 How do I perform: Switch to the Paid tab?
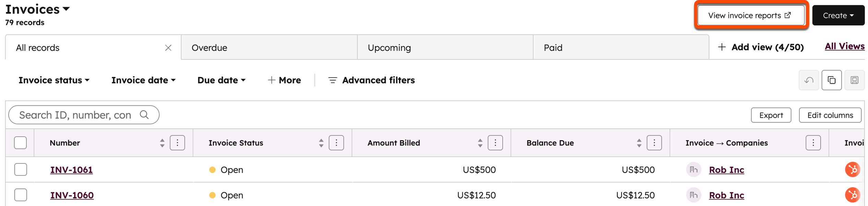pos(553,48)
